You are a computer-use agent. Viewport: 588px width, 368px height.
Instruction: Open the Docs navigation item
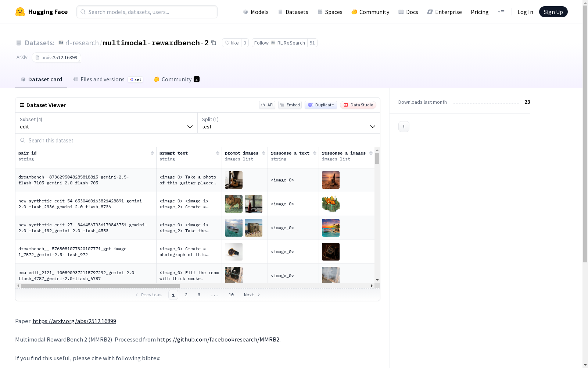[x=408, y=12]
